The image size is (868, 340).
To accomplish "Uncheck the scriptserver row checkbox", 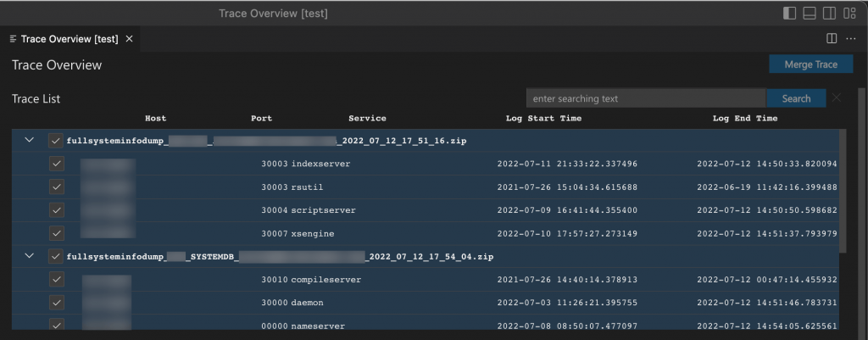I will (x=56, y=210).
